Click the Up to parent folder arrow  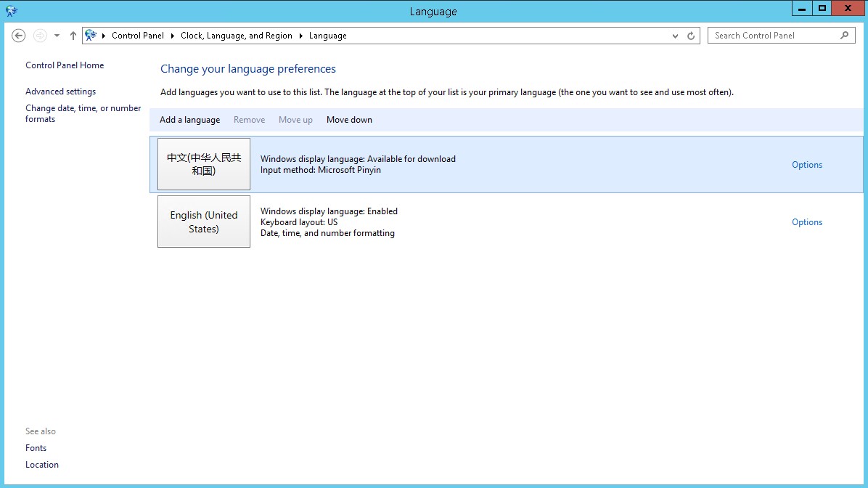[x=73, y=36]
